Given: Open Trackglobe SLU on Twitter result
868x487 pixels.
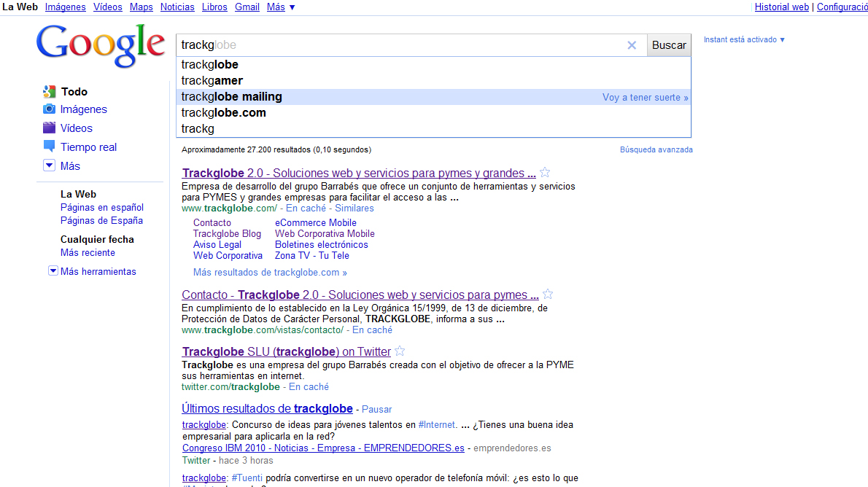Looking at the screenshot, I should point(286,352).
